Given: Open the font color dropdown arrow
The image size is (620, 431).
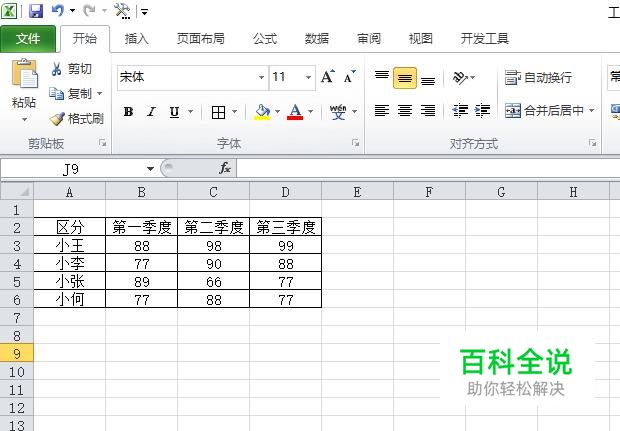Looking at the screenshot, I should pyautogui.click(x=310, y=112).
